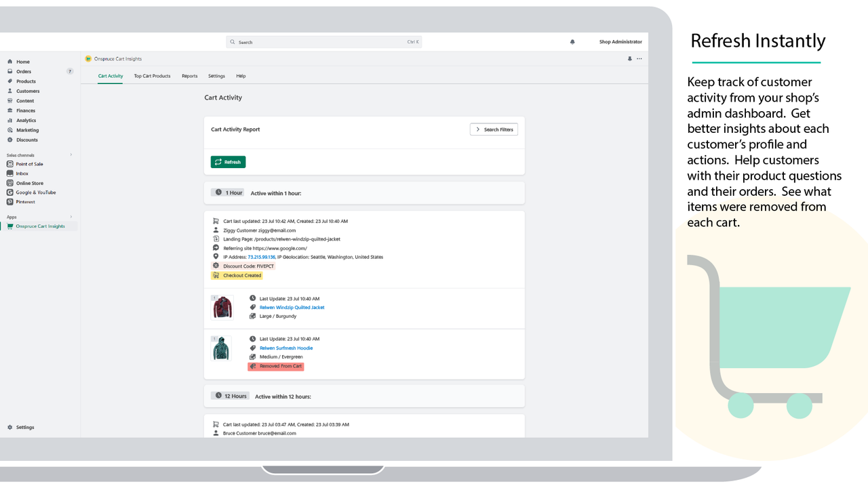Open Content section
Image resolution: width=868 pixels, height=488 pixels.
click(25, 101)
